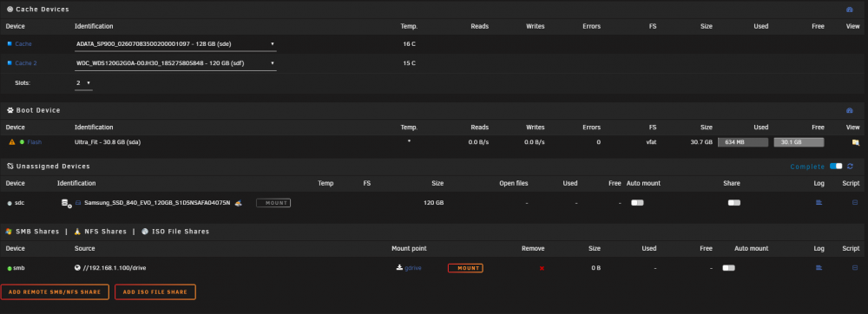Open the sdc device Script icon

tap(855, 203)
